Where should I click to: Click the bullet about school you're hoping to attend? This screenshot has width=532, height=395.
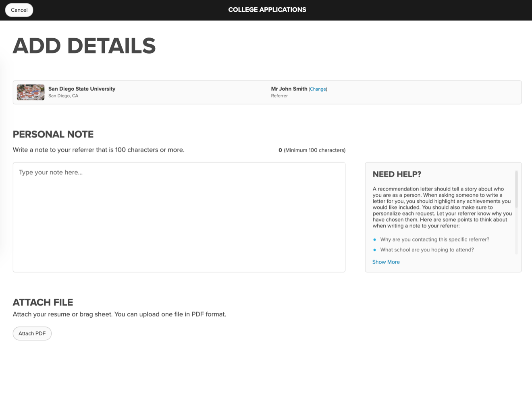[427, 250]
